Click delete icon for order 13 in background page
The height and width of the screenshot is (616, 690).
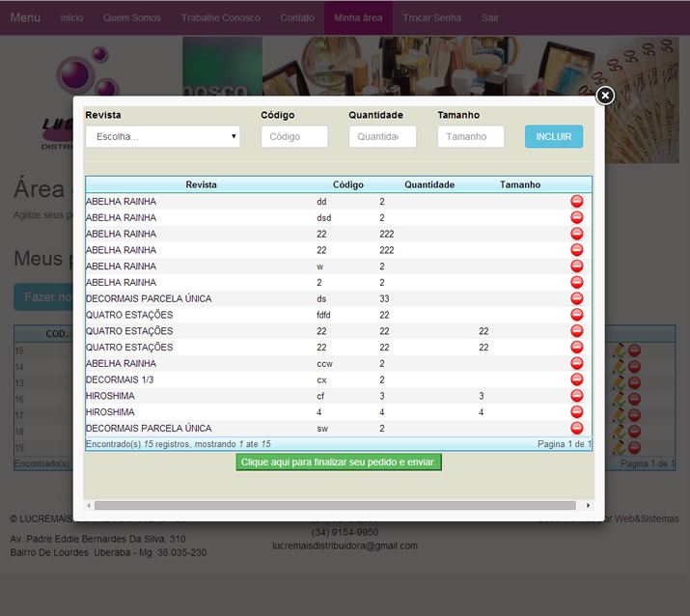(634, 382)
